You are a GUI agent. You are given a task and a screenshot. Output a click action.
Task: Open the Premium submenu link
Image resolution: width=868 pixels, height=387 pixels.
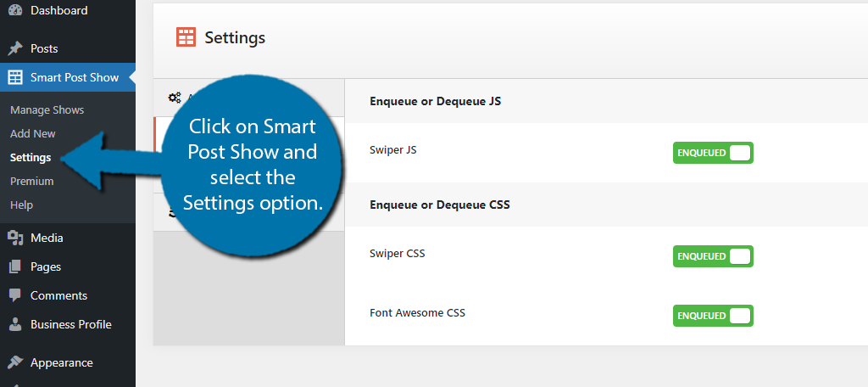(x=31, y=182)
